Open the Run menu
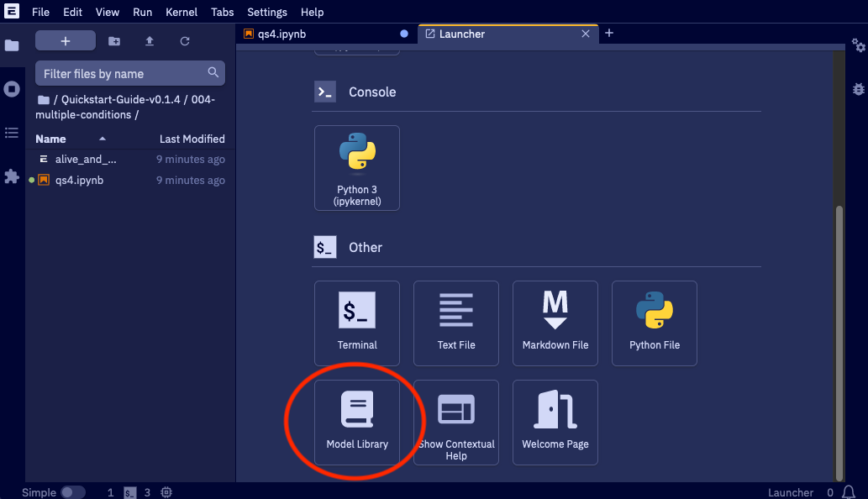Screen dimensions: 868x499 142,12
